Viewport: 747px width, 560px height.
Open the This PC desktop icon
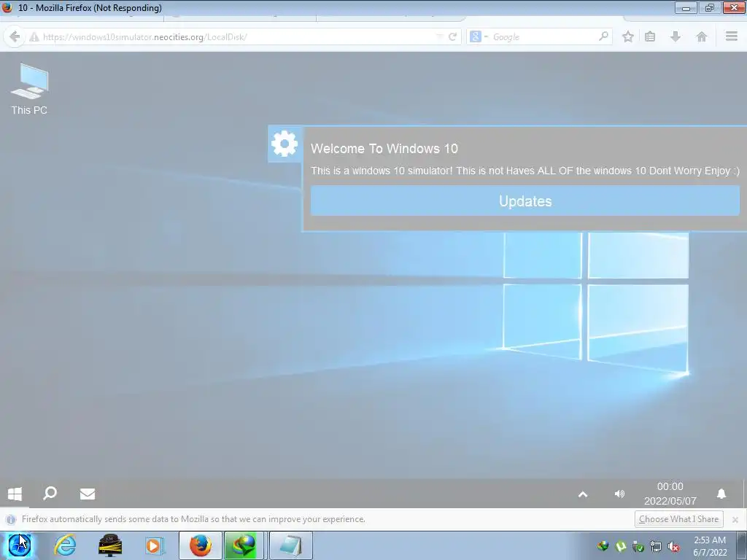coord(29,90)
